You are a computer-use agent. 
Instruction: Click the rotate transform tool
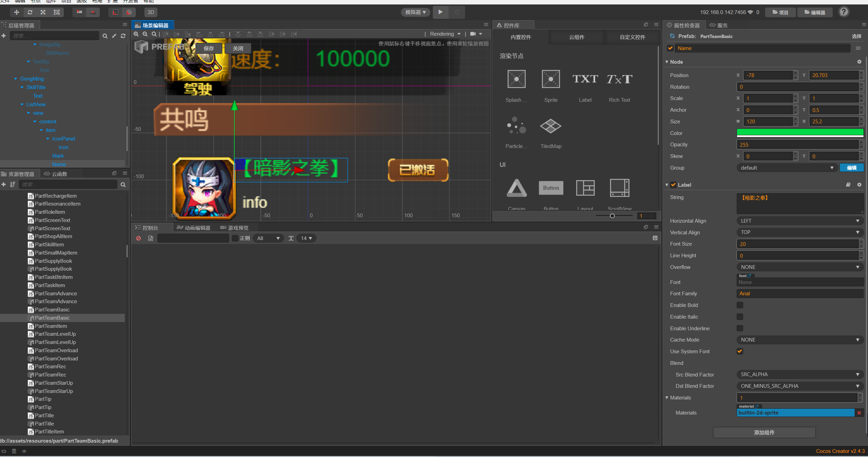30,12
